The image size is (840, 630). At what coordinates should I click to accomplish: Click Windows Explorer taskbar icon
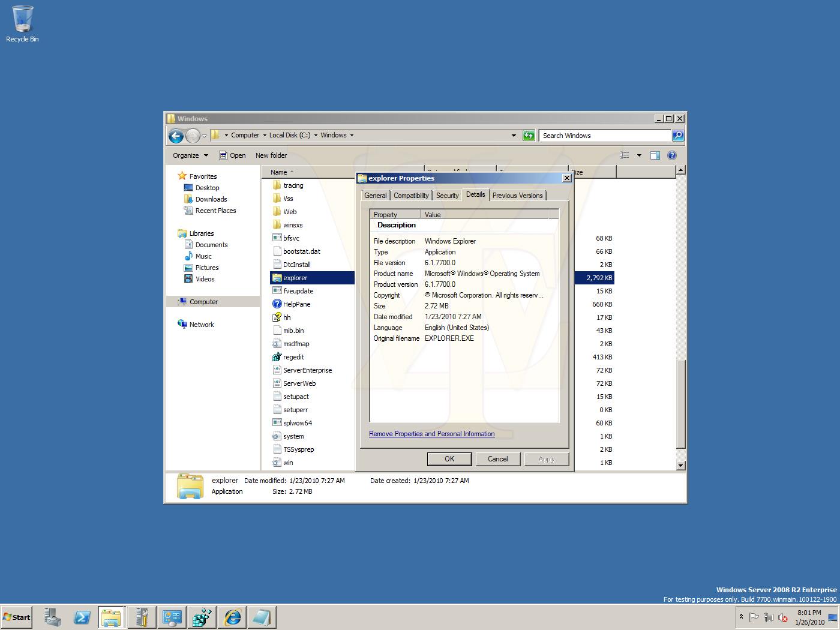pos(112,617)
